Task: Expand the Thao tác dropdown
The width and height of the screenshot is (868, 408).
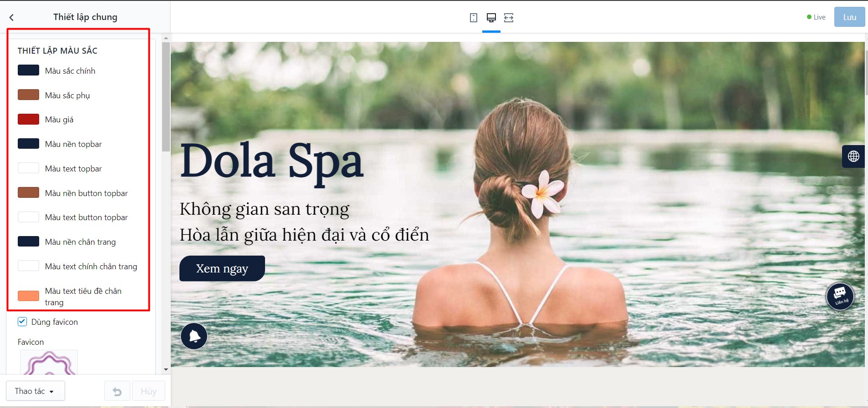Action: (x=36, y=391)
